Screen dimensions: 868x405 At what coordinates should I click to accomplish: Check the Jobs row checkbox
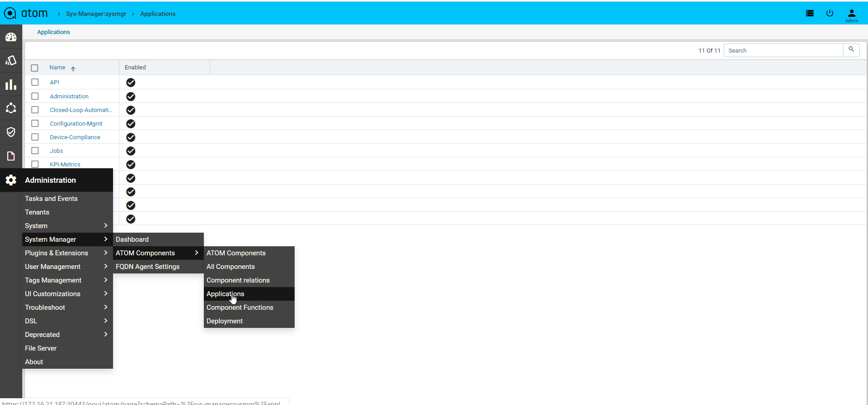(x=35, y=151)
